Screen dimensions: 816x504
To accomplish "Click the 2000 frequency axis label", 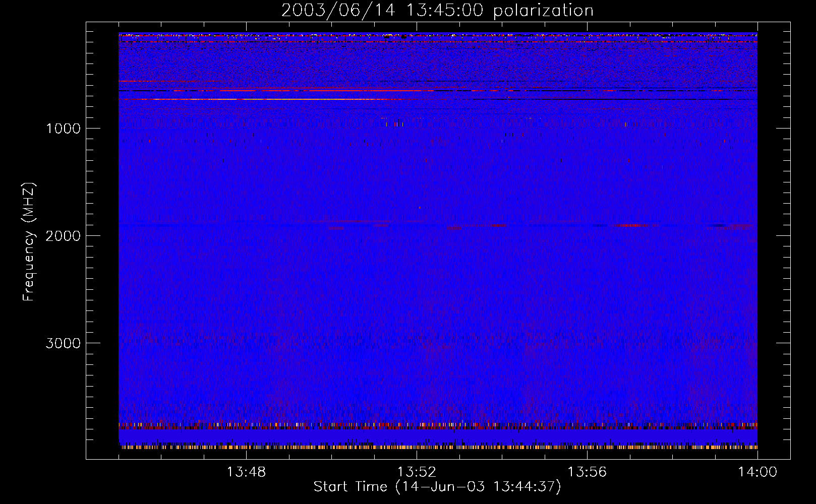I will pyautogui.click(x=63, y=236).
